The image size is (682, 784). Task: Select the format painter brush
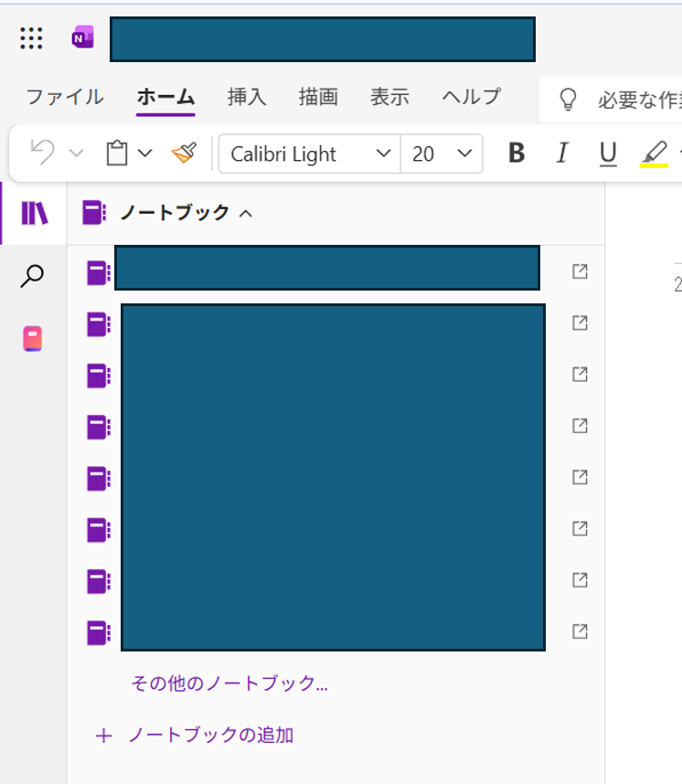[x=184, y=153]
